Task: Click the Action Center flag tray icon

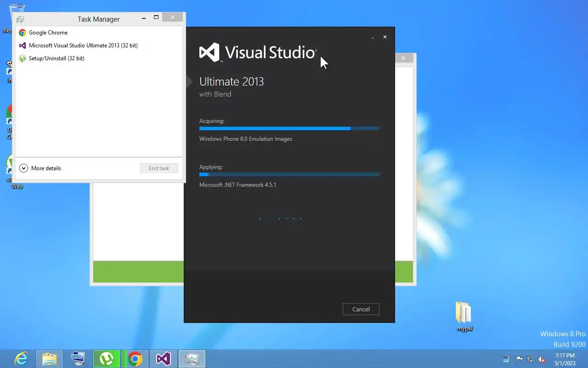Action: coord(520,359)
